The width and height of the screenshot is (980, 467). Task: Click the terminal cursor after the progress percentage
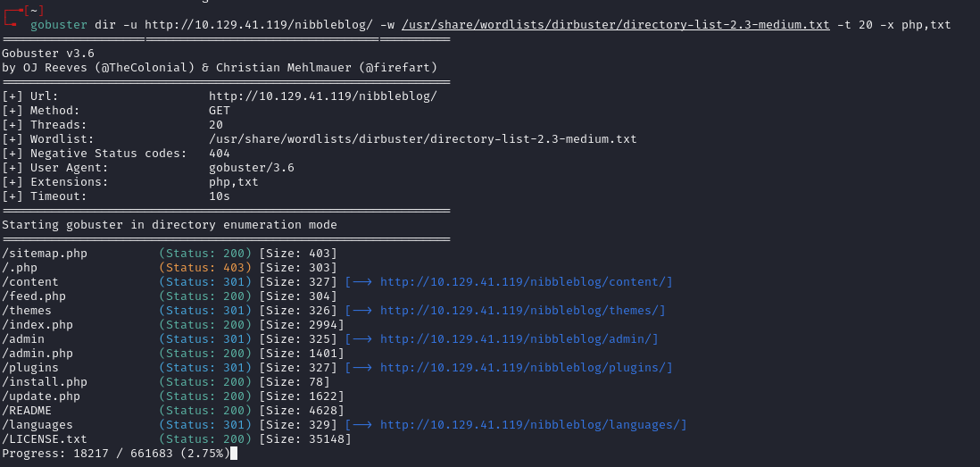click(233, 454)
